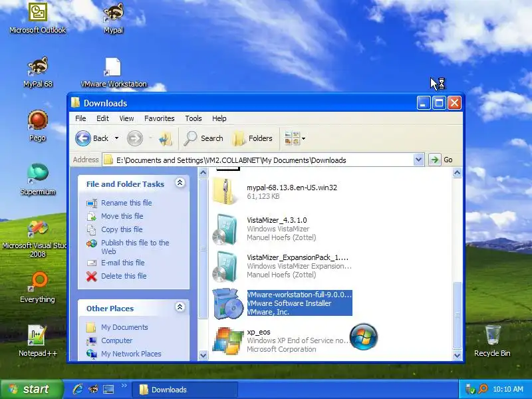Toggle the Folders pane button
532x399 pixels.
point(253,138)
